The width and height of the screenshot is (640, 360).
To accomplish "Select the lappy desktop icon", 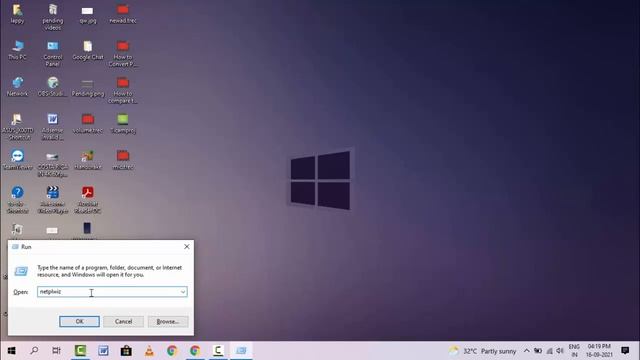I will pyautogui.click(x=17, y=13).
